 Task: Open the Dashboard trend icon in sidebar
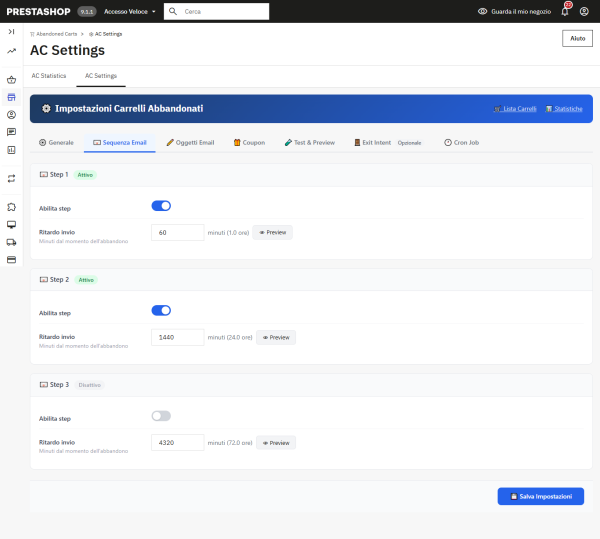(x=11, y=51)
